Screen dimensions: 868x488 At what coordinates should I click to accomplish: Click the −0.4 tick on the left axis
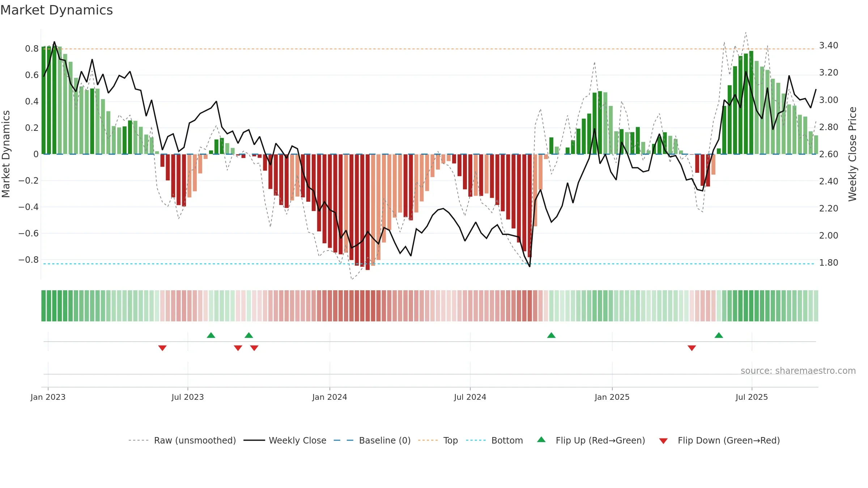(29, 207)
